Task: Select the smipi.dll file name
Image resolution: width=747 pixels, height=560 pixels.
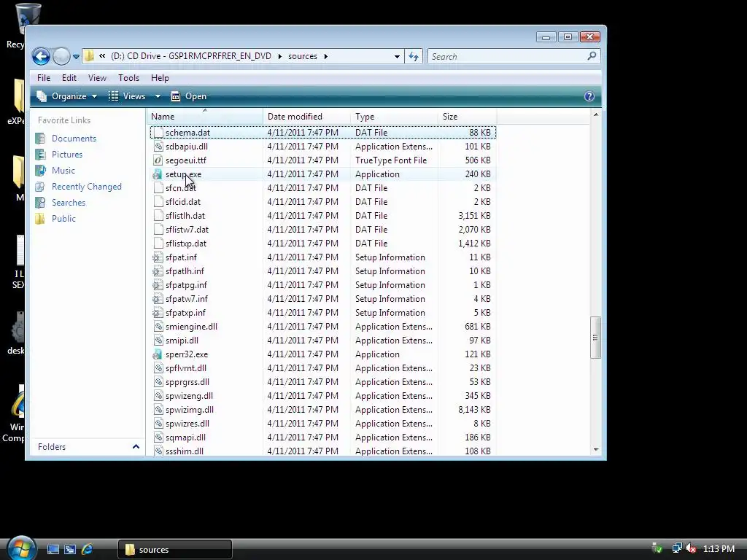Action: coord(182,341)
